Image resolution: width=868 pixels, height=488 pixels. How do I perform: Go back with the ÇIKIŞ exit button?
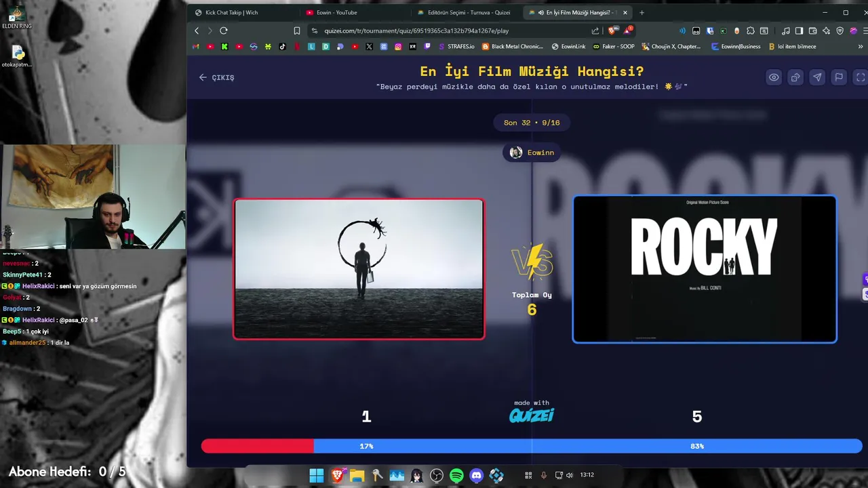[216, 77]
